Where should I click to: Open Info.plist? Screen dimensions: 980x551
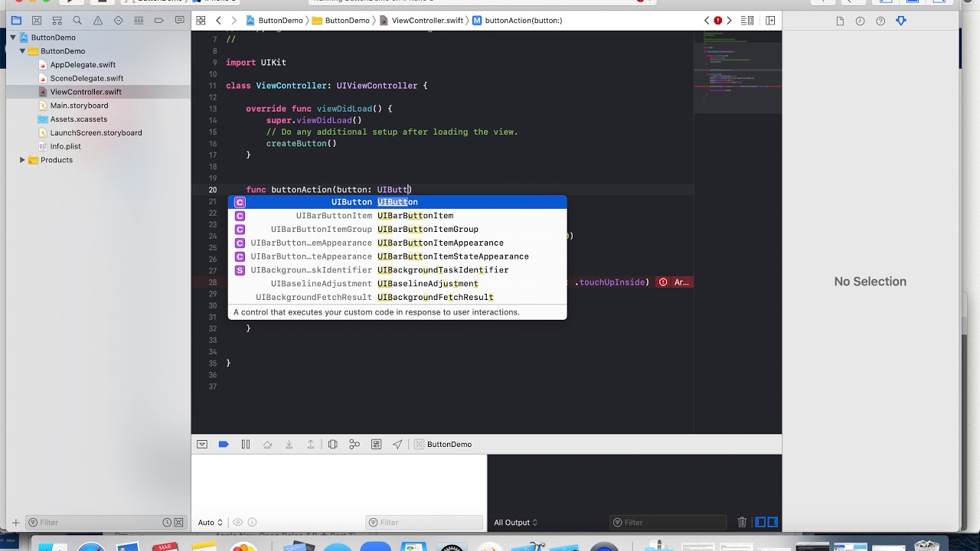click(x=65, y=146)
